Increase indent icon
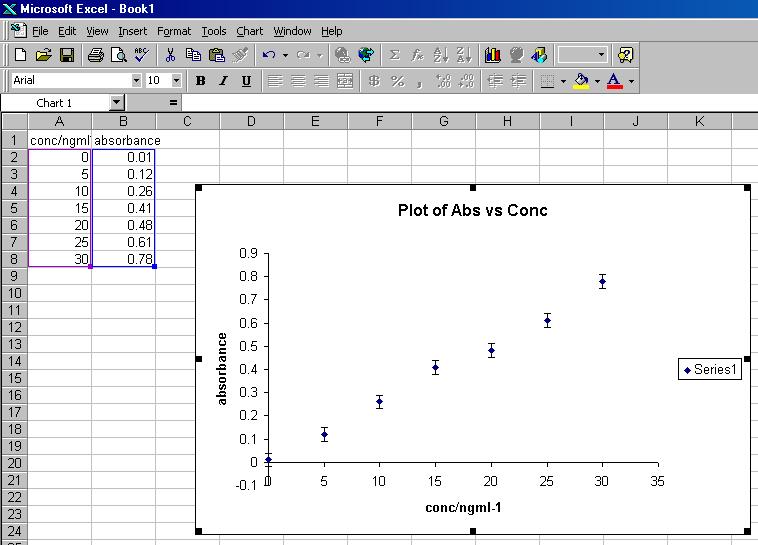Image resolution: width=758 pixels, height=545 pixels. tap(518, 81)
